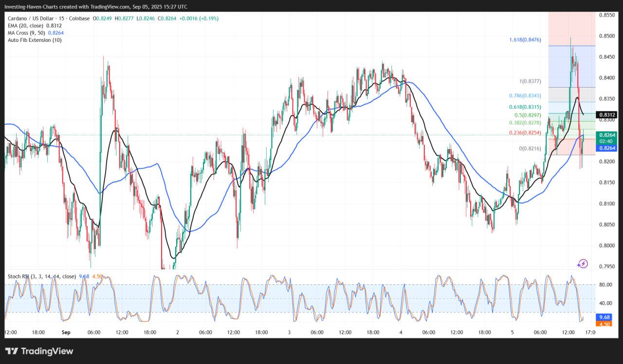
Task: Click the TradingView logo
Action: pos(39,351)
